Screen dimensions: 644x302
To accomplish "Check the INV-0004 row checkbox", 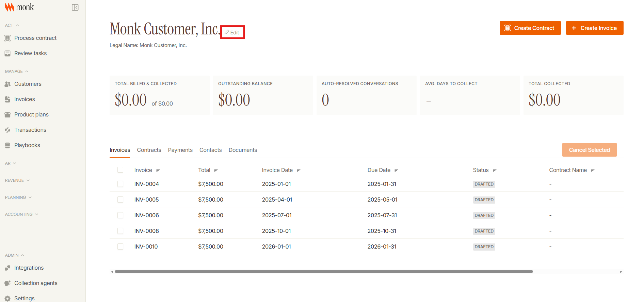I will [x=120, y=184].
